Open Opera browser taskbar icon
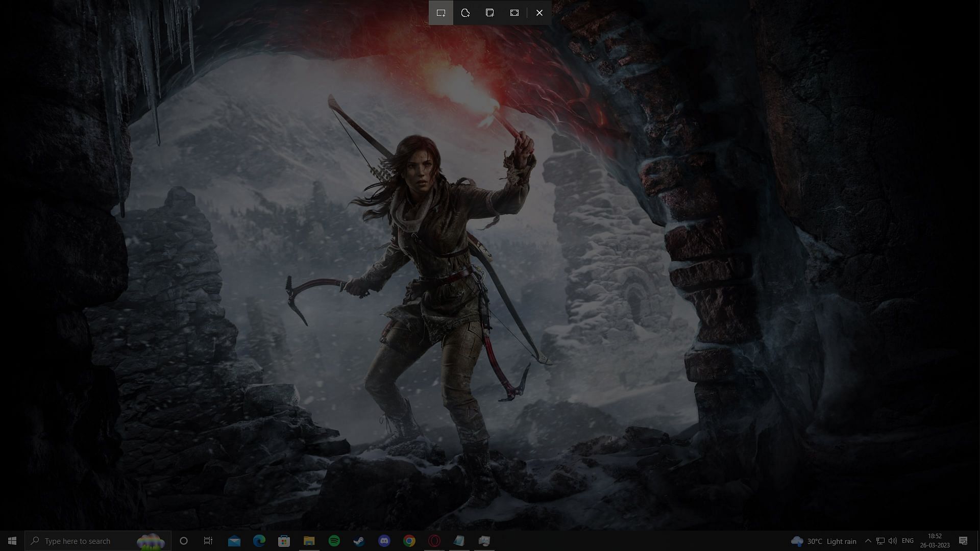The width and height of the screenshot is (980, 551). point(434,541)
